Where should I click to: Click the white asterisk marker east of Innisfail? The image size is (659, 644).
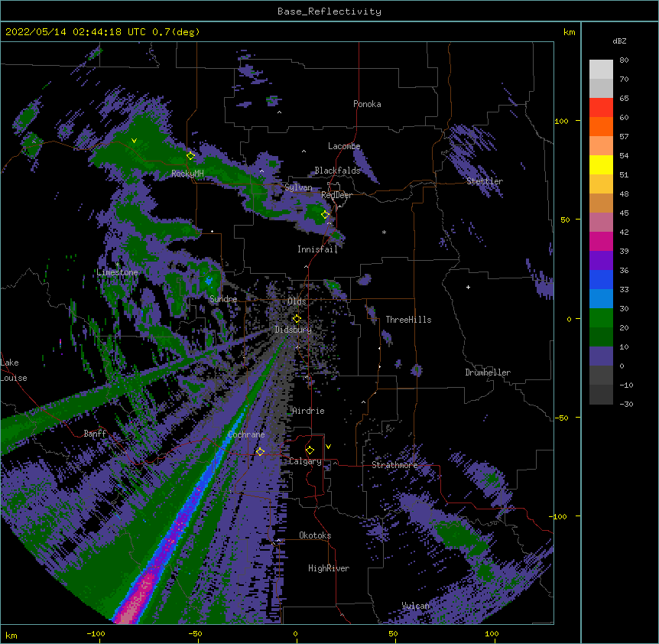click(x=384, y=232)
